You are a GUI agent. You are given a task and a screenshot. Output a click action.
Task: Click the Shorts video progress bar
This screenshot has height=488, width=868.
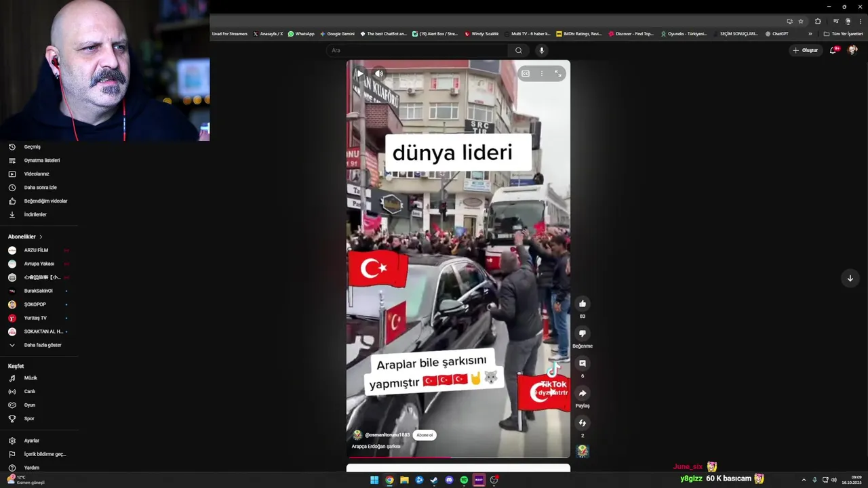458,457
